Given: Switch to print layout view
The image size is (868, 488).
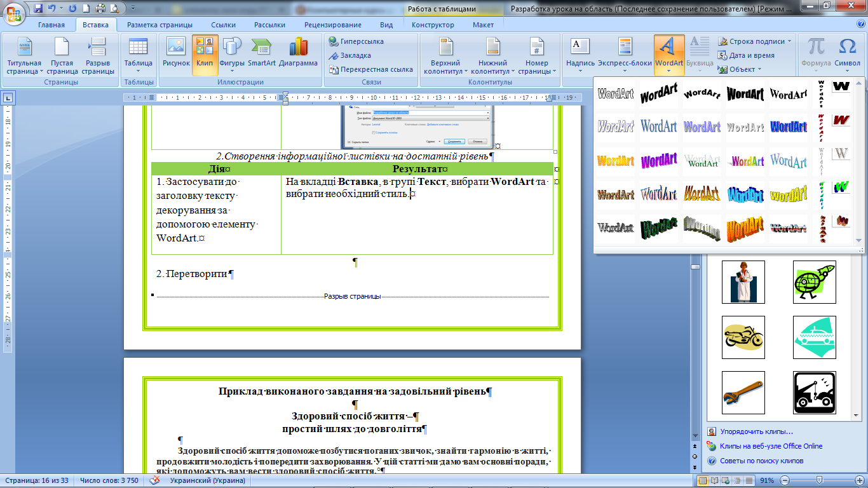Looking at the screenshot, I should (703, 480).
